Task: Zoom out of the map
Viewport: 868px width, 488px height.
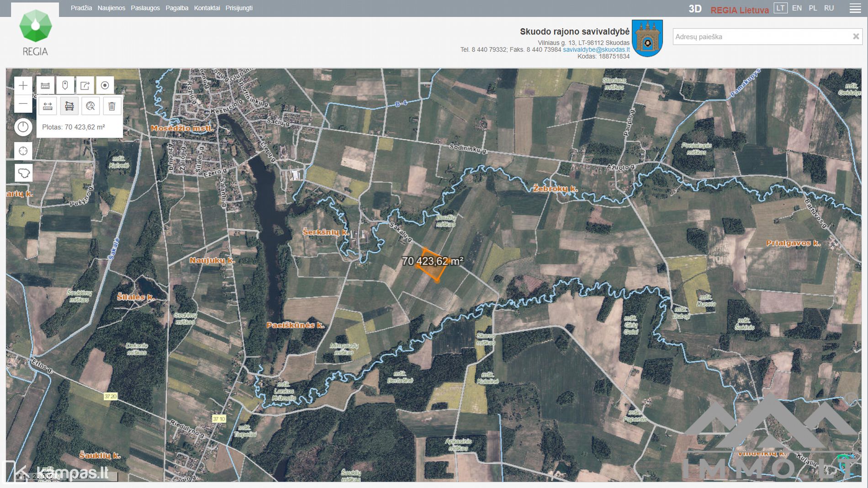Action: point(23,104)
